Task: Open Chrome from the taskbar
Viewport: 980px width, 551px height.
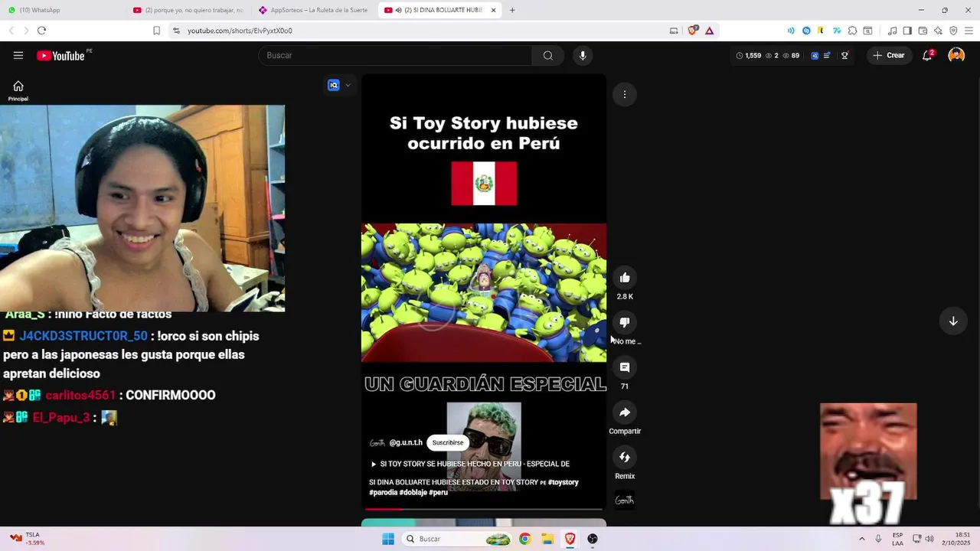Action: click(524, 539)
